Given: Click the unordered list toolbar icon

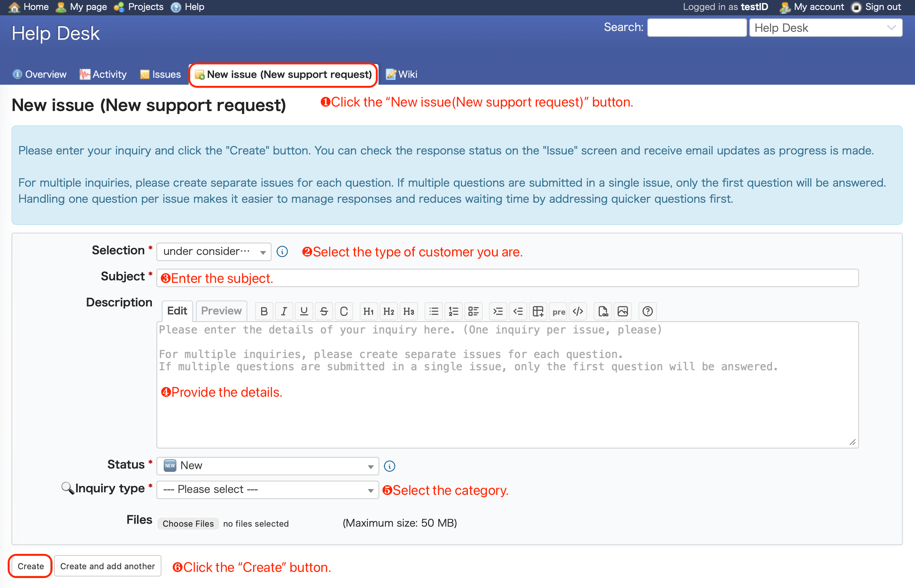Looking at the screenshot, I should tap(434, 311).
